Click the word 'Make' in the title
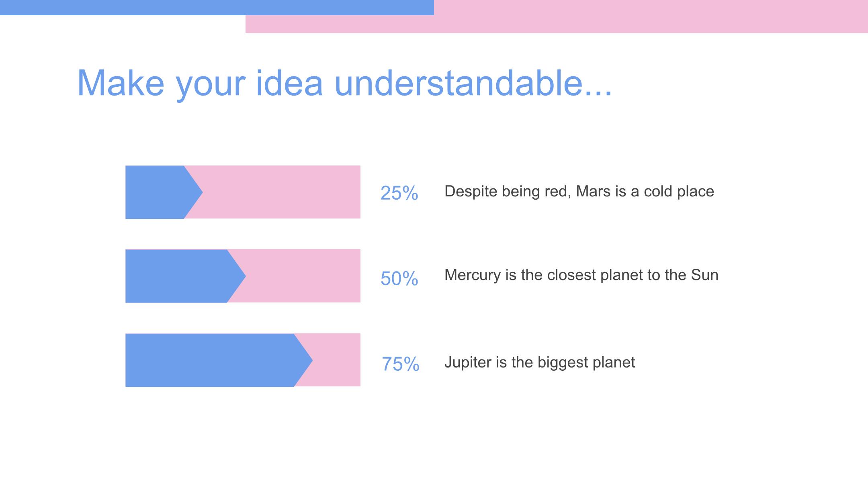Image resolution: width=868 pixels, height=488 pixels. pos(121,83)
